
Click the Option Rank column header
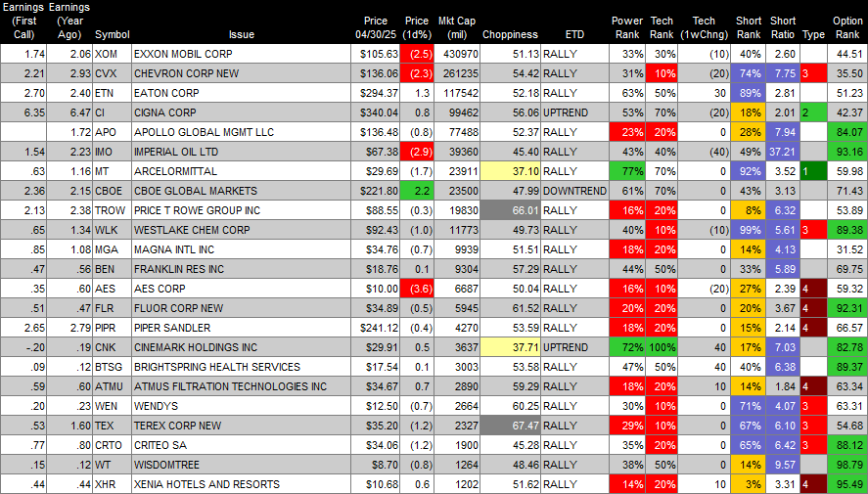click(x=847, y=27)
